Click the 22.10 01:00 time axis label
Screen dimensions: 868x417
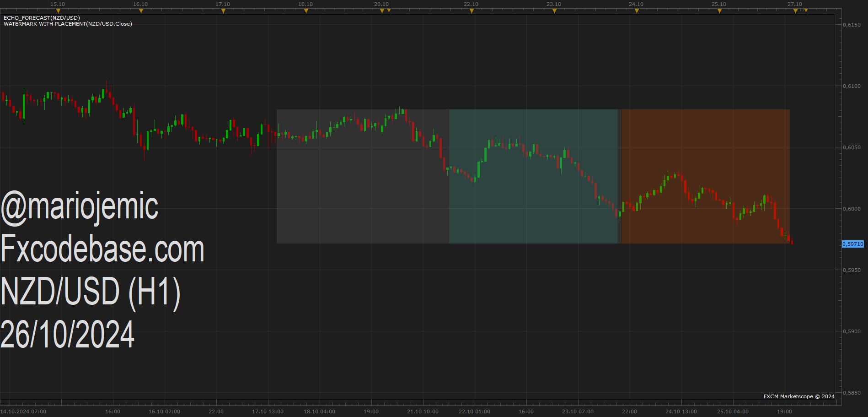pyautogui.click(x=474, y=412)
